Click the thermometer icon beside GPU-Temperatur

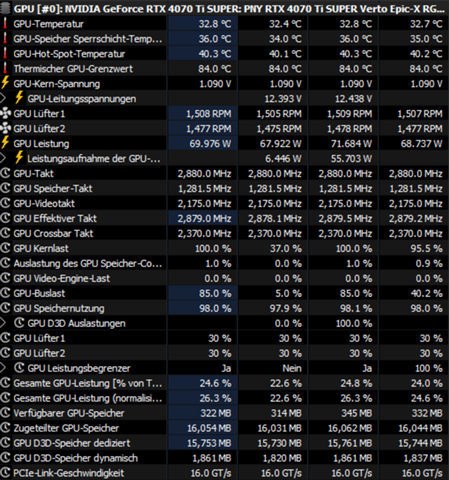(5, 24)
